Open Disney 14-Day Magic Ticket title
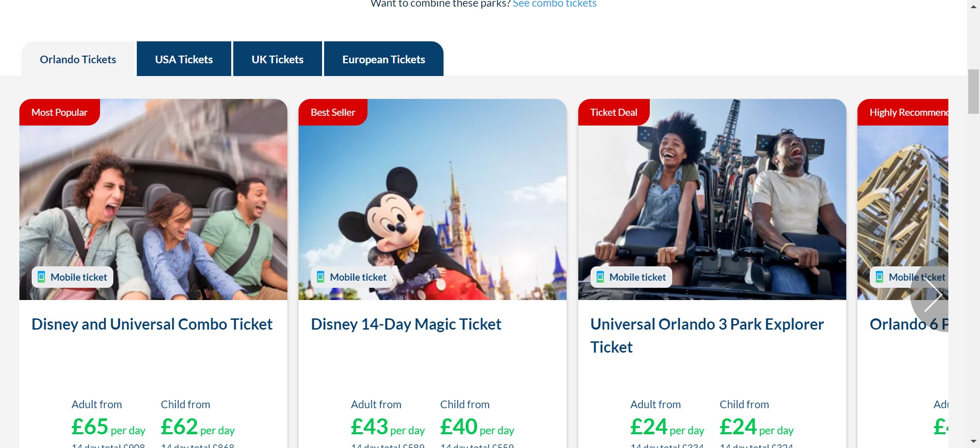 (x=406, y=325)
